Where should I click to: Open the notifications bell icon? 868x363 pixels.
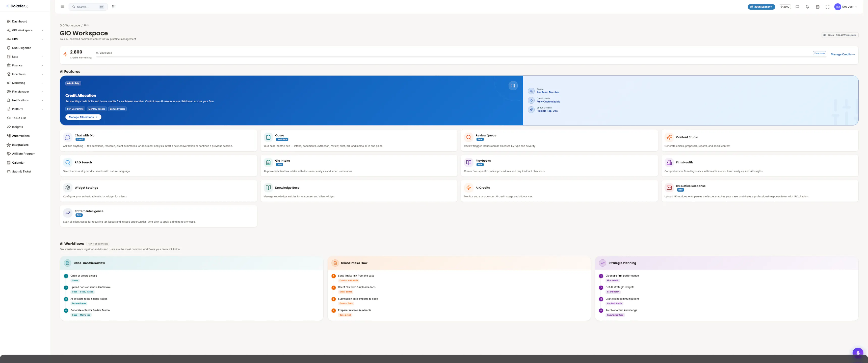[x=807, y=7]
